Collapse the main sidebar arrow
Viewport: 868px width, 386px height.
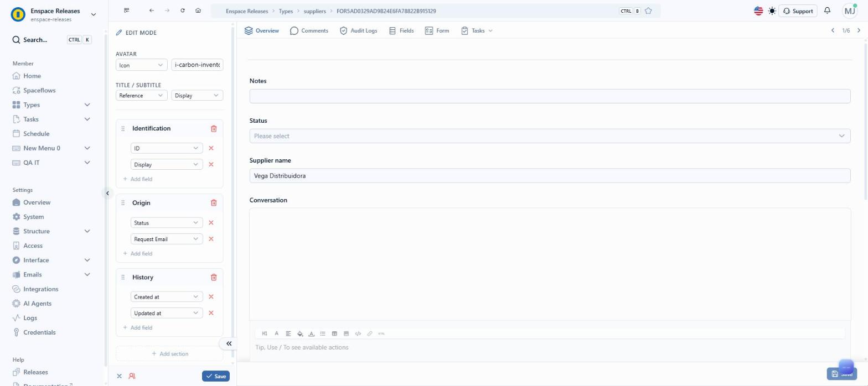point(107,193)
